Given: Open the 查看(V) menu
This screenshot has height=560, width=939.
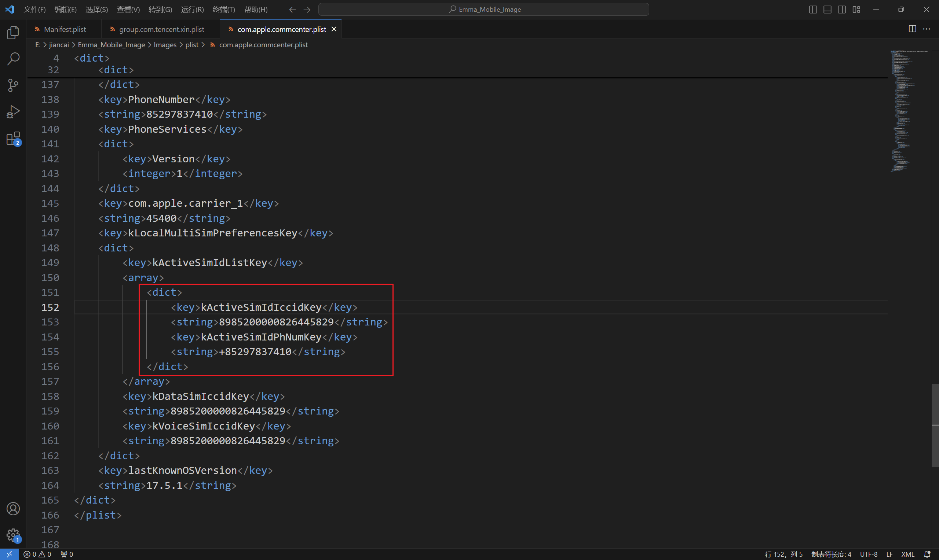Looking at the screenshot, I should 128,10.
